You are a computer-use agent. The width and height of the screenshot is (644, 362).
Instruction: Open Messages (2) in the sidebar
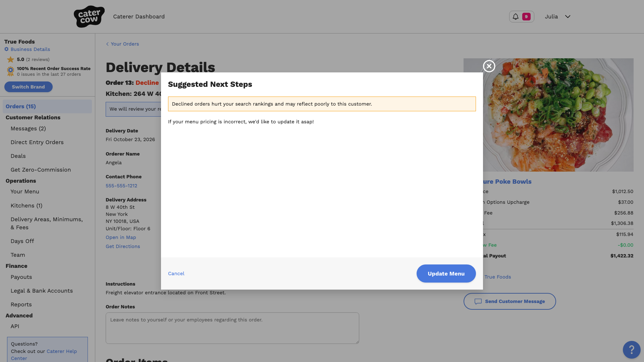(x=28, y=128)
